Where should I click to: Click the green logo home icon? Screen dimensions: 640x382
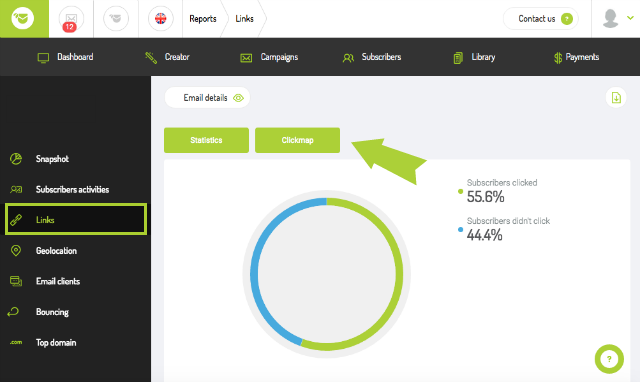23,19
